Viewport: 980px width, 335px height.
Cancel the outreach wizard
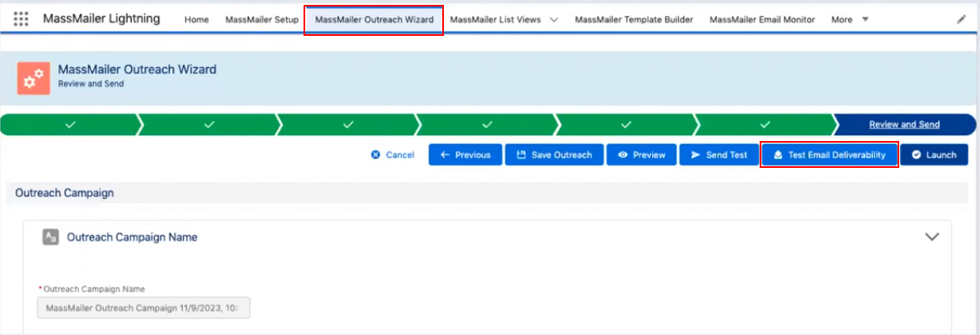[392, 155]
